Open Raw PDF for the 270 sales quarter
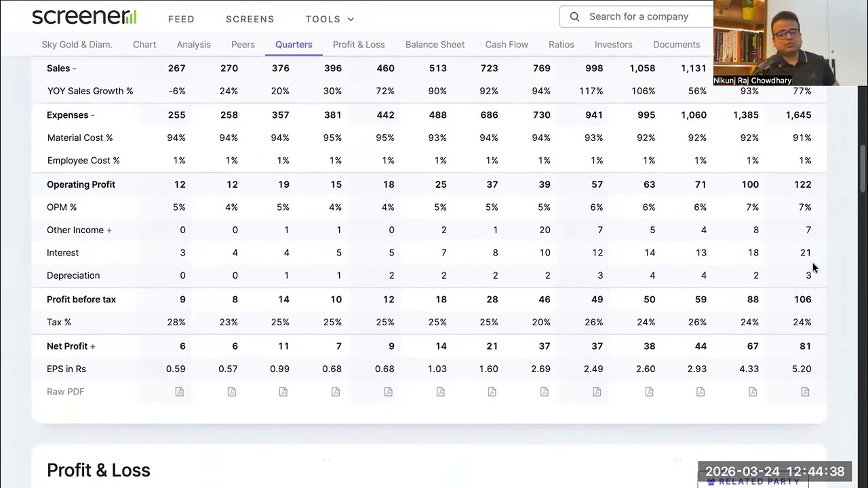Image resolution: width=868 pixels, height=488 pixels. pos(232,392)
